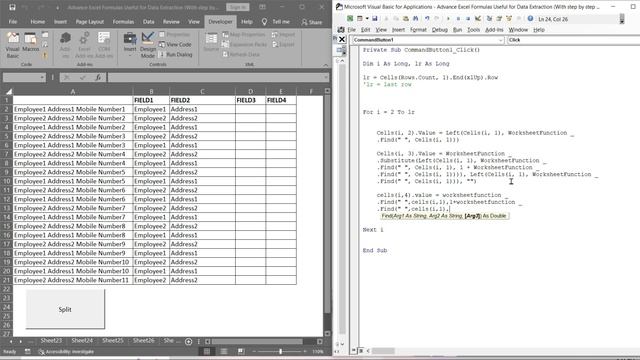Collapse the Excel ribbon with chevron
640x360 pixels.
pyautogui.click(x=325, y=65)
